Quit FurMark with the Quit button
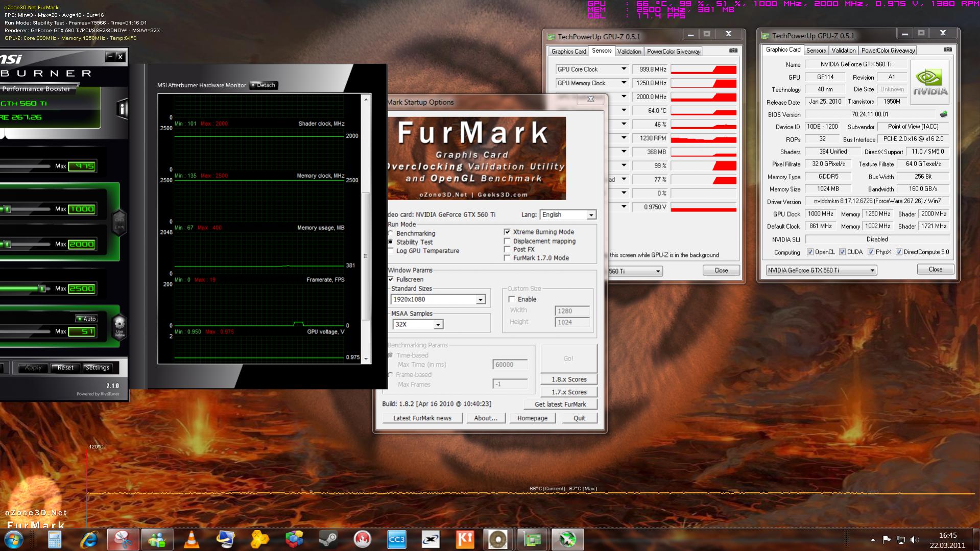Screen dimensions: 980x551 tap(579, 418)
